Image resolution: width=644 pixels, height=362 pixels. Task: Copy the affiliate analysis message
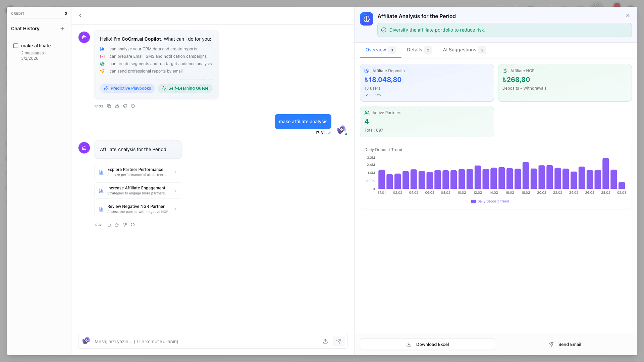108,225
